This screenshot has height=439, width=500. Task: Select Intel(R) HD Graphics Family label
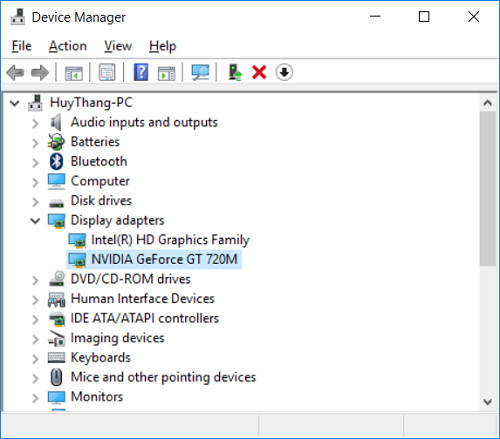click(x=170, y=240)
